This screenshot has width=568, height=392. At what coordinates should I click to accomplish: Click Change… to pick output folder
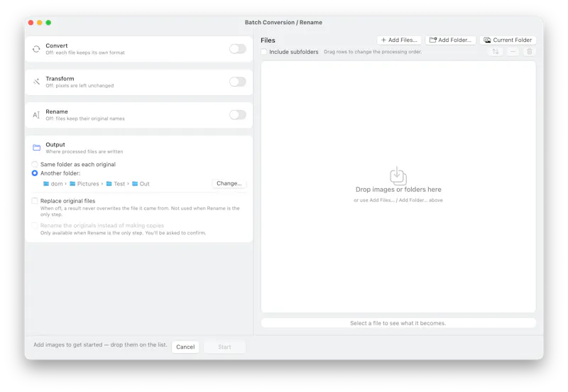[229, 183]
